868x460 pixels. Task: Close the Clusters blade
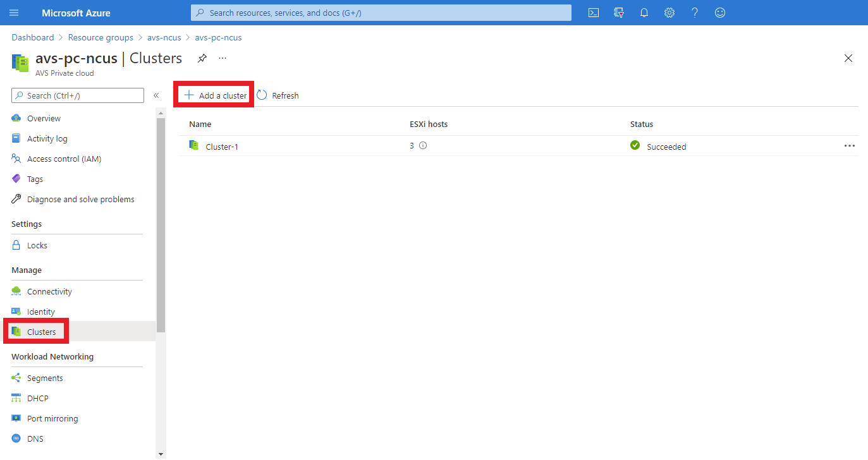(848, 58)
